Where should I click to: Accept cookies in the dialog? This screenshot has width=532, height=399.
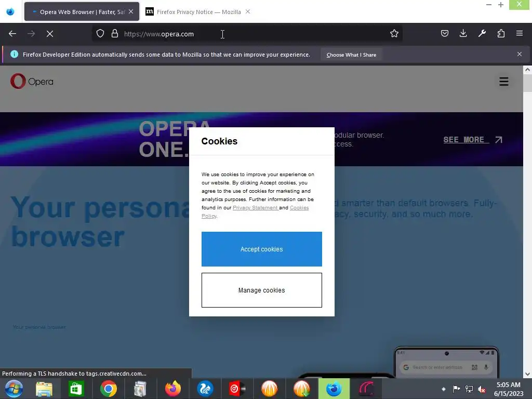[x=262, y=249]
